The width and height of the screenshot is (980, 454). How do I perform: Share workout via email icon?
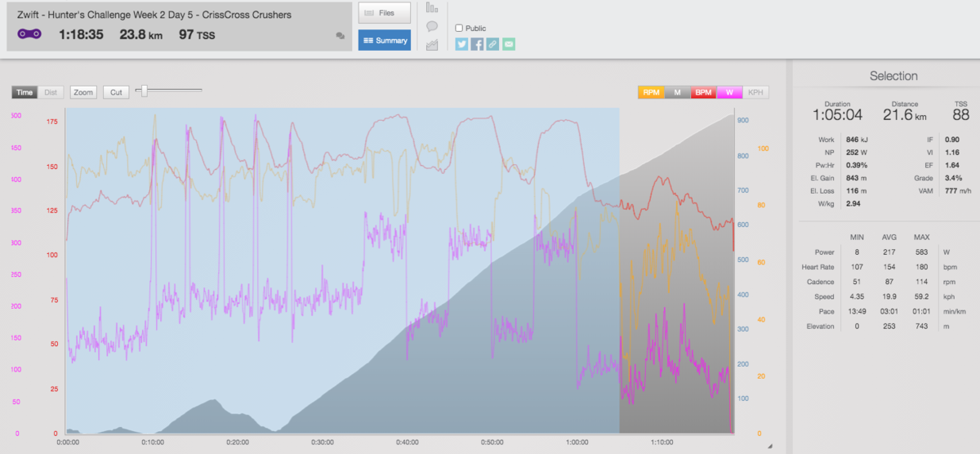509,44
